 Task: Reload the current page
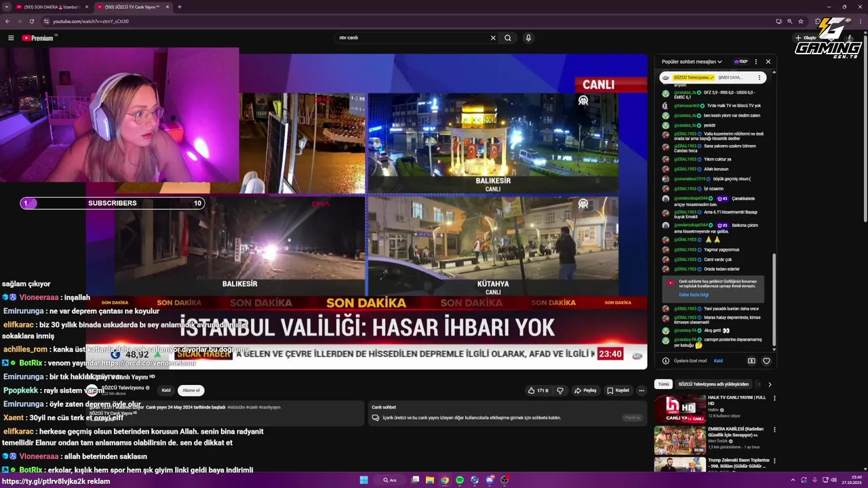pos(31,21)
